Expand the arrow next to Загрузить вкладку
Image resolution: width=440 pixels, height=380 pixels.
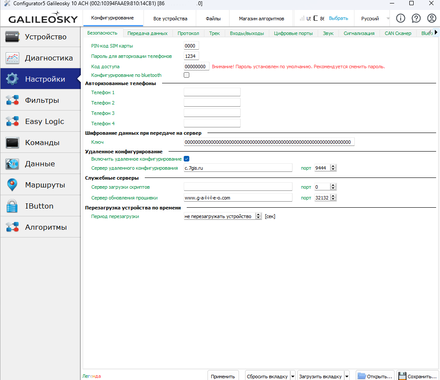point(347,376)
